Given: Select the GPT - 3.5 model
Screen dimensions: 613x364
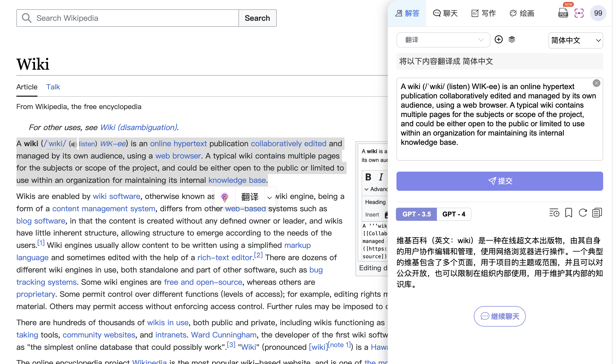Looking at the screenshot, I should coord(416,214).
